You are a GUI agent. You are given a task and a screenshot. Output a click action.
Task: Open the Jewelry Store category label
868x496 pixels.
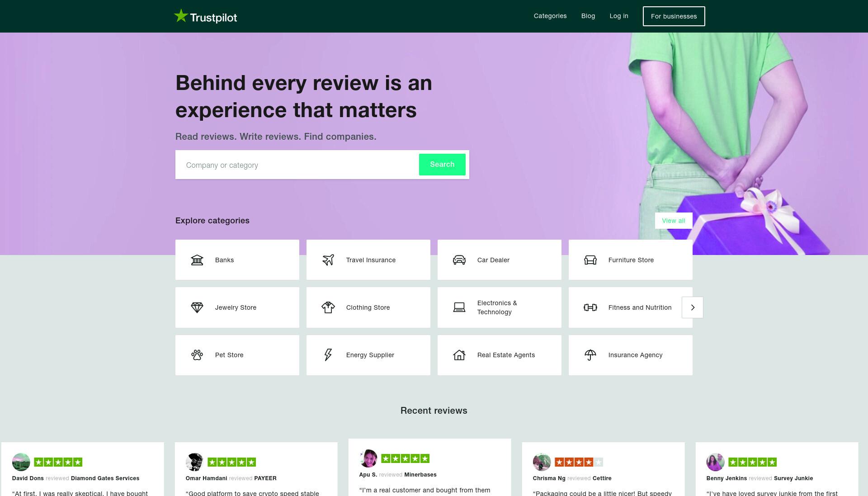pyautogui.click(x=236, y=307)
